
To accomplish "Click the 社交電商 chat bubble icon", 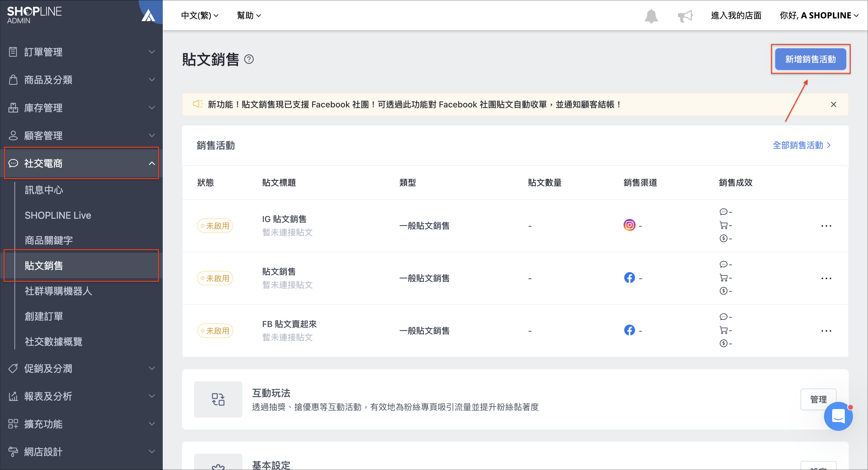I will 13,164.
